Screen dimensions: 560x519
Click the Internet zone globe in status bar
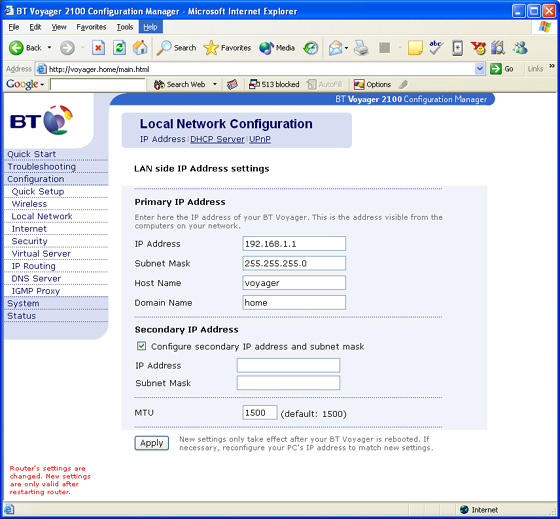click(464, 509)
